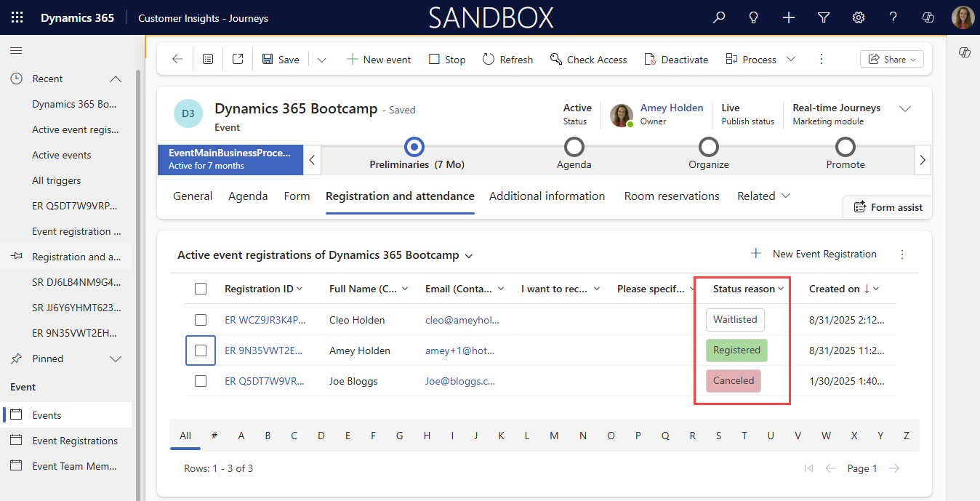The image size is (980, 501).
Task: Collapse the Recent section
Action: point(116,79)
